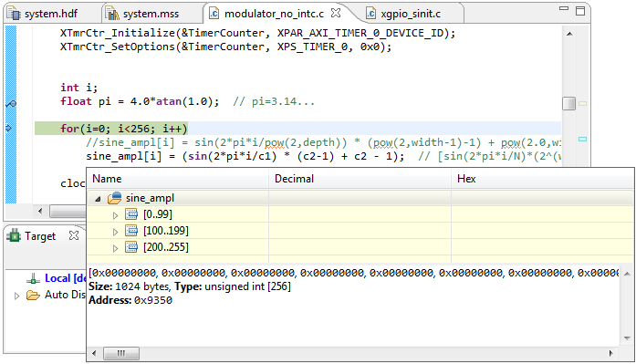The height and width of the screenshot is (364, 636).
Task: Minimize the editor area
Action: 563,8
